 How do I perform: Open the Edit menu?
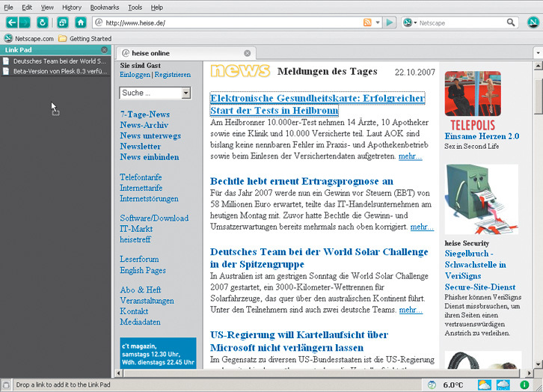27,7
